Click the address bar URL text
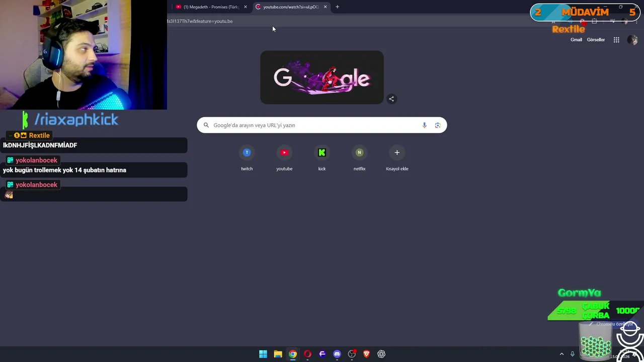The image size is (644, 362). pos(200,21)
